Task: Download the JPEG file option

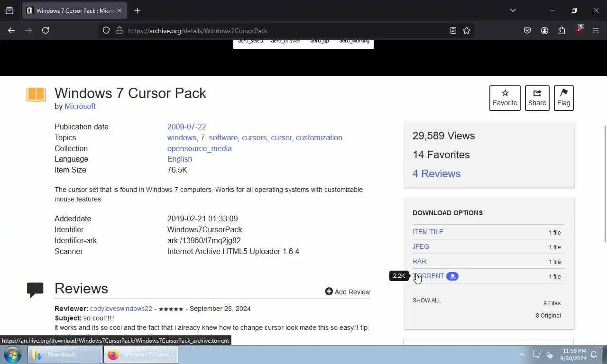Action: pyautogui.click(x=421, y=246)
